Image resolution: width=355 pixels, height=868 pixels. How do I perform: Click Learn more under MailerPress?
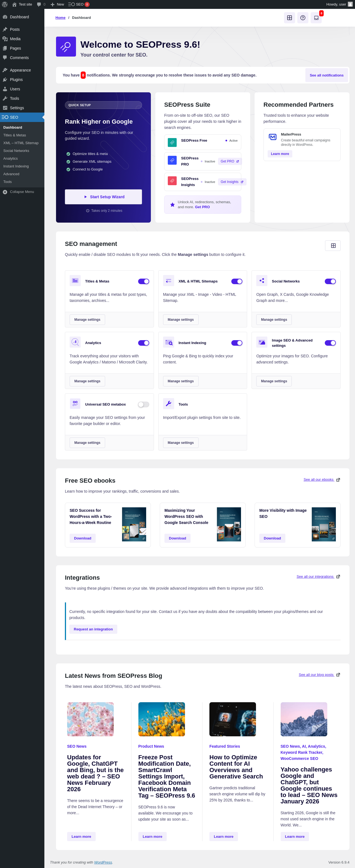280,154
